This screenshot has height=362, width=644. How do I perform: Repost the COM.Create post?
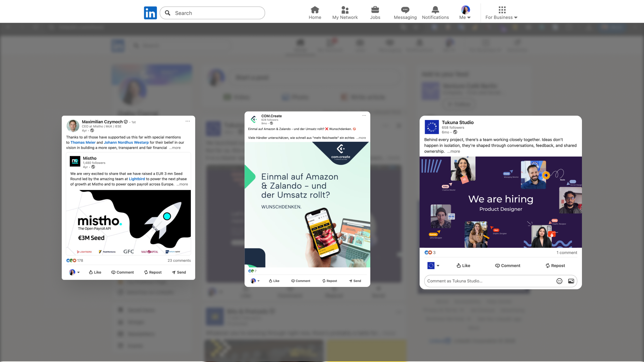[330, 281]
